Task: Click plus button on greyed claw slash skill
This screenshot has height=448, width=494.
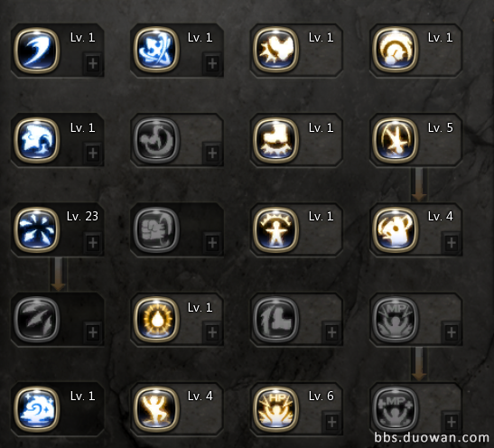Action: tap(93, 332)
